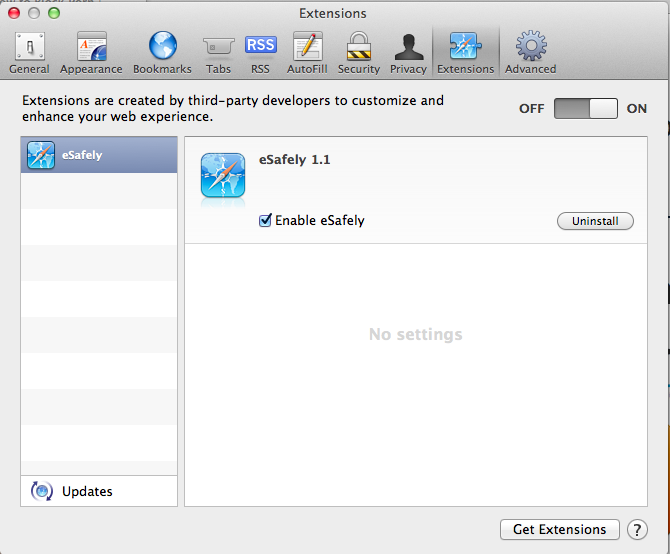Zoom the Extensions window with green button
The width and height of the screenshot is (670, 554).
(x=54, y=13)
